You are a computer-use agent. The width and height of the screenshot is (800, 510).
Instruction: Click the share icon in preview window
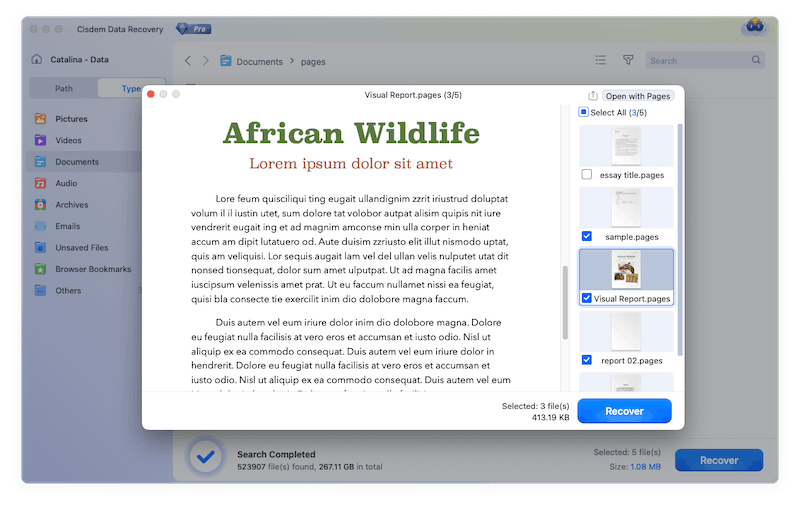click(592, 95)
